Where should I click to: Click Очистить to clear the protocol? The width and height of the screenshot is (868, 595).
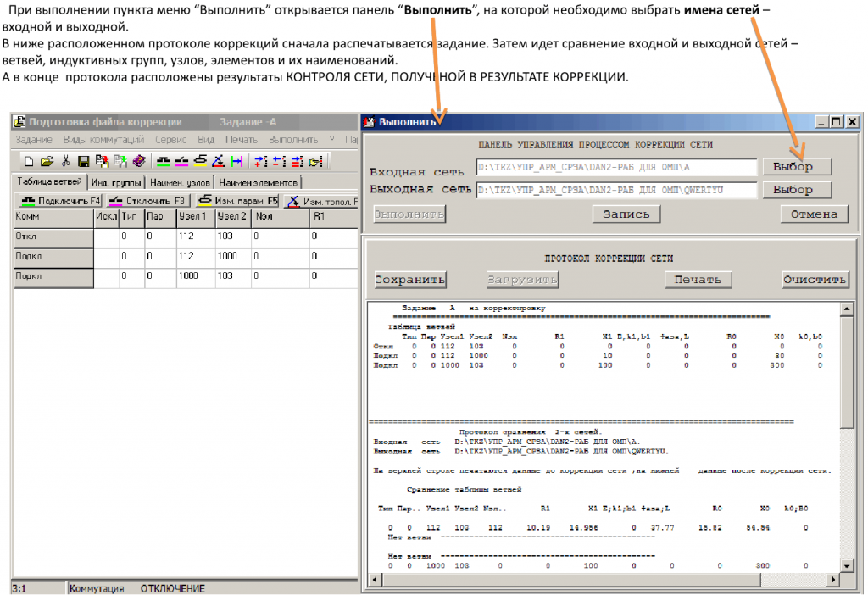pyautogui.click(x=815, y=280)
